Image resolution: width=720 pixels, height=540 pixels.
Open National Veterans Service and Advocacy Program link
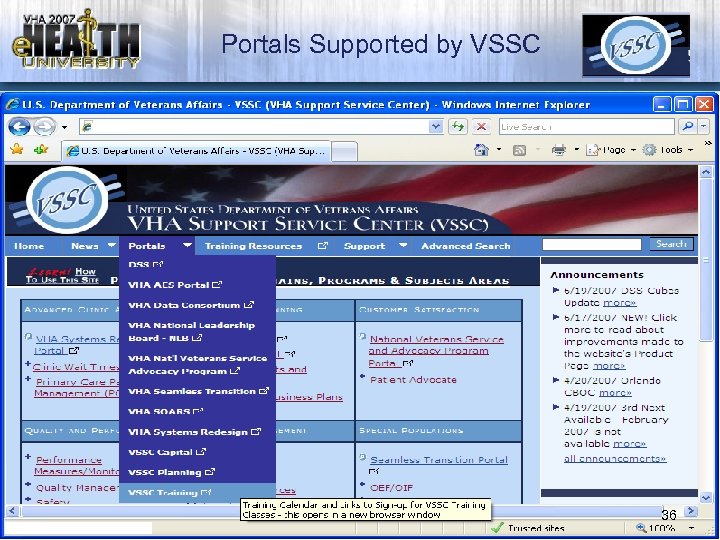tap(436, 351)
